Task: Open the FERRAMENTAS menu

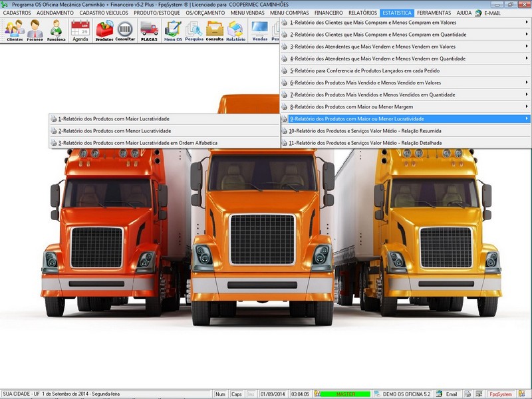Action: (434, 13)
